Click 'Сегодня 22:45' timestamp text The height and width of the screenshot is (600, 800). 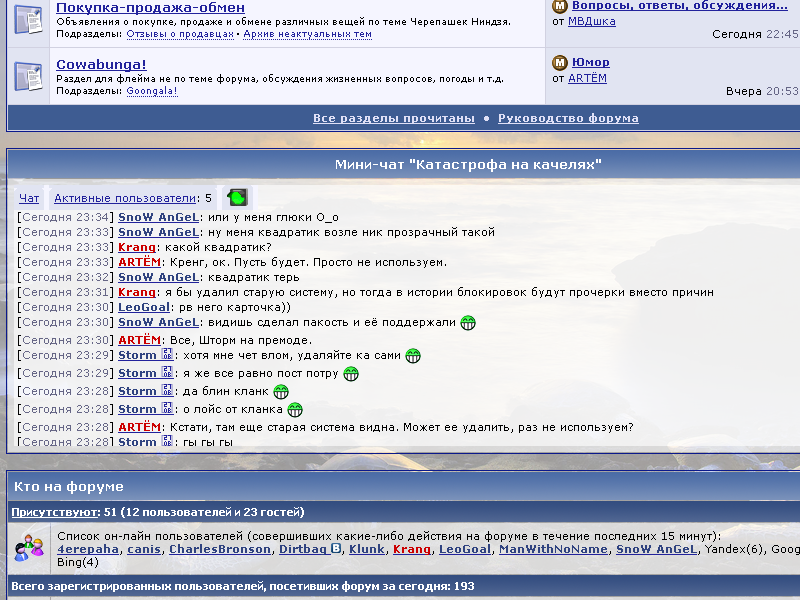point(755,34)
